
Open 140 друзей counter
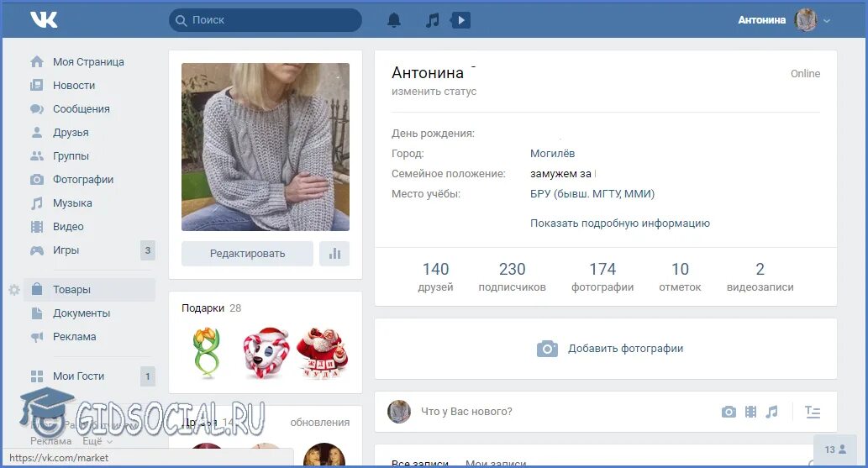coord(435,277)
